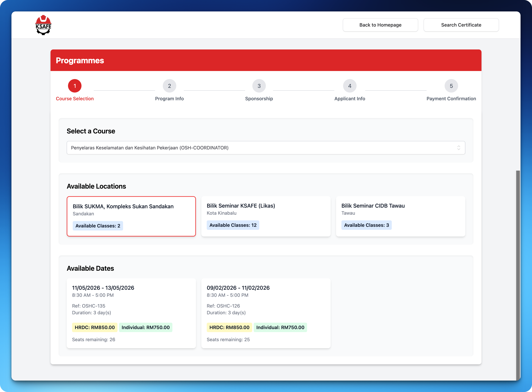The image size is (532, 392).
Task: Click step 3 Sponsorship circle
Action: point(259,86)
